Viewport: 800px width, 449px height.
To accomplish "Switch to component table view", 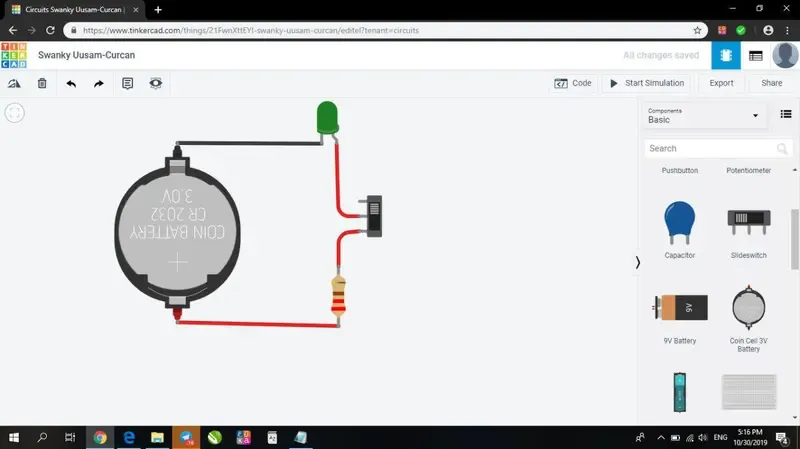I will tap(756, 56).
